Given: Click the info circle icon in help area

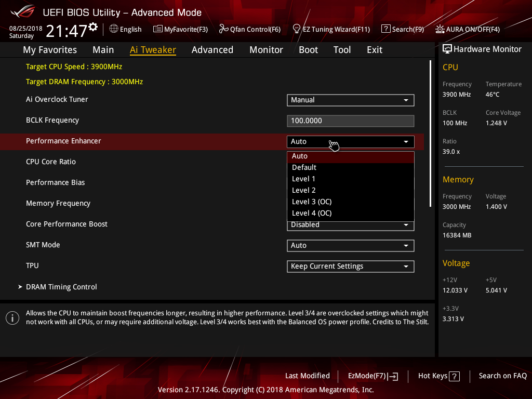Looking at the screenshot, I should [x=12, y=318].
